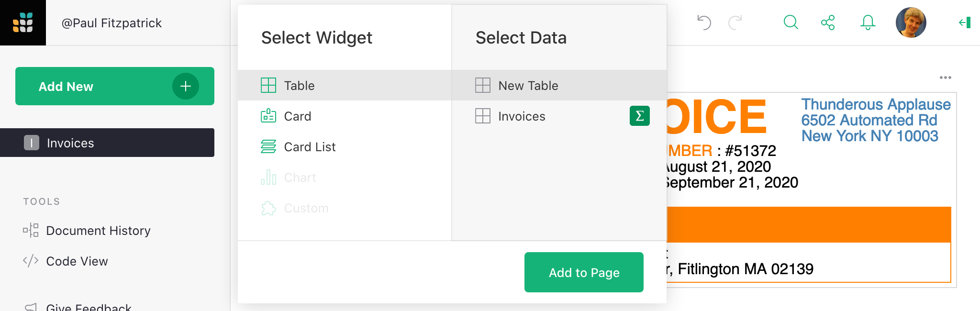This screenshot has width=980, height=311.
Task: Open notifications bell icon
Action: coord(868,22)
